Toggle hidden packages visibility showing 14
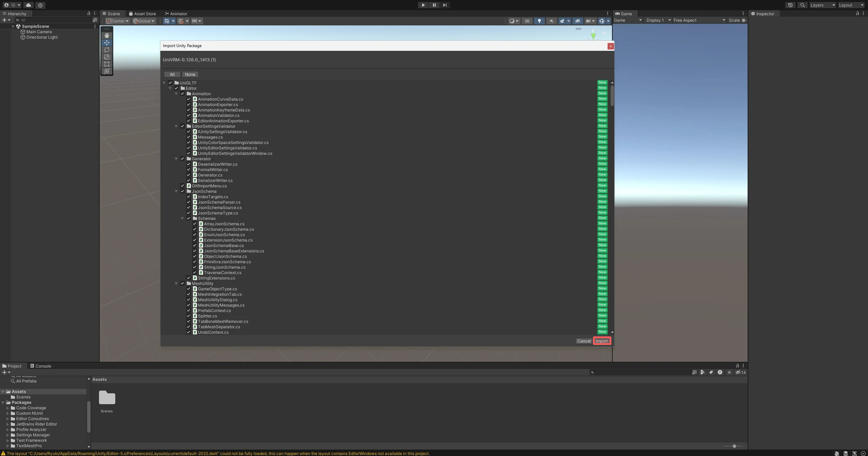The image size is (868, 456). click(x=741, y=372)
